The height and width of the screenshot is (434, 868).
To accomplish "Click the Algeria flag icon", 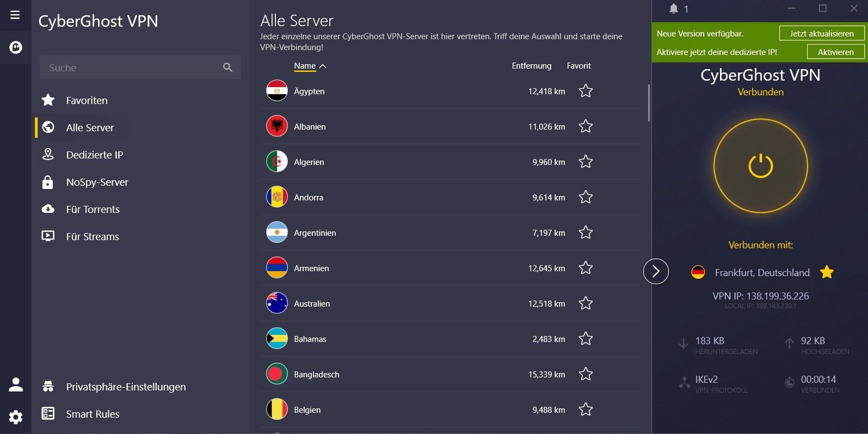I will coord(277,162).
